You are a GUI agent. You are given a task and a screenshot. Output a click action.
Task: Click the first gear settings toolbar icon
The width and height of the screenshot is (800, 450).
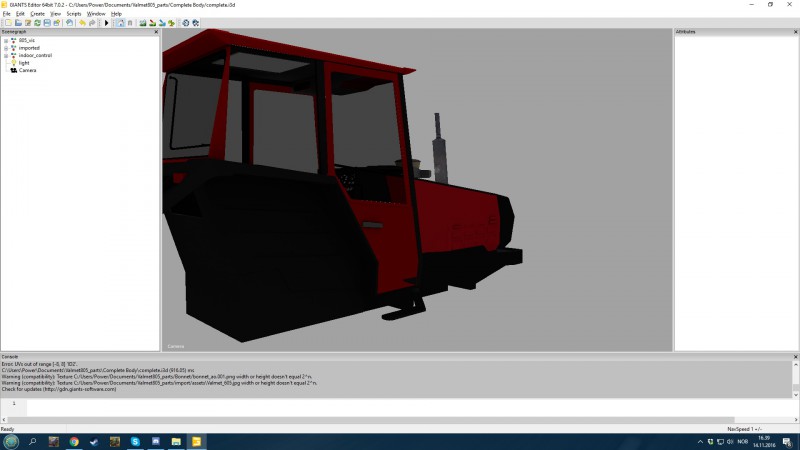pos(186,23)
